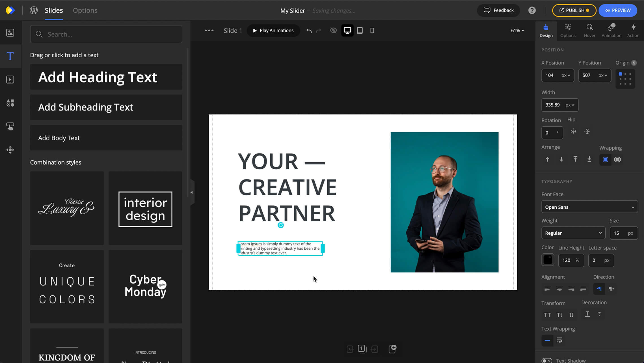
Task: Open the slide more options menu
Action: (209, 31)
